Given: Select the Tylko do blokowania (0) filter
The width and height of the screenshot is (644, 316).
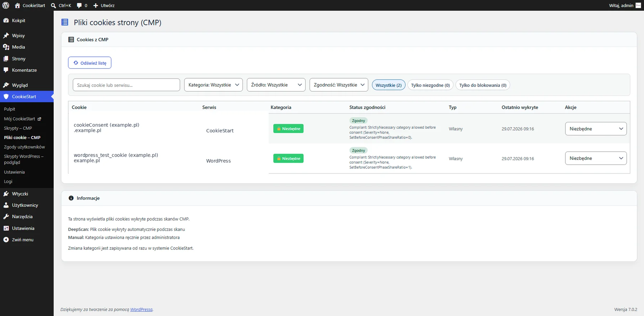Looking at the screenshot, I should pyautogui.click(x=483, y=85).
